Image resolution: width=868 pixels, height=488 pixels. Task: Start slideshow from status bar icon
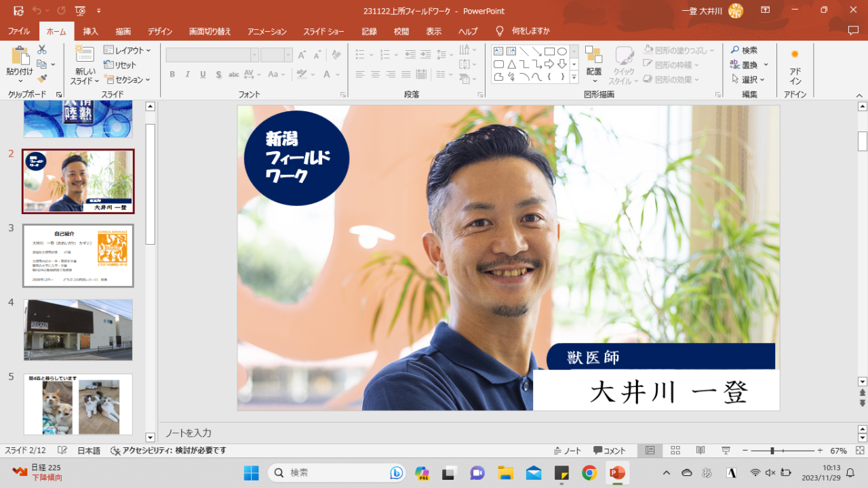(726, 451)
